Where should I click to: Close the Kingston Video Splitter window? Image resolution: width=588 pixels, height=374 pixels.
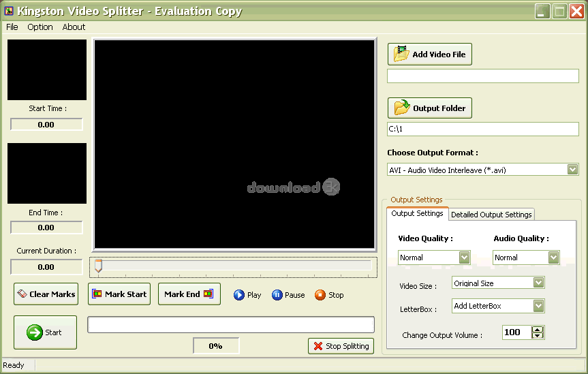(x=576, y=12)
